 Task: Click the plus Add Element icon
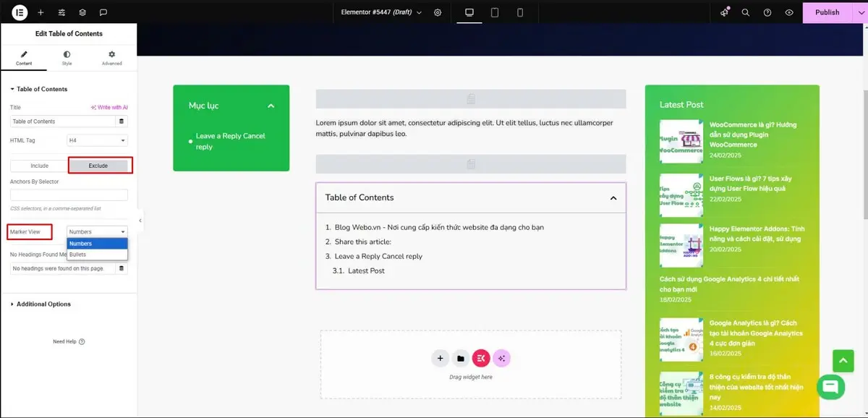(41, 12)
